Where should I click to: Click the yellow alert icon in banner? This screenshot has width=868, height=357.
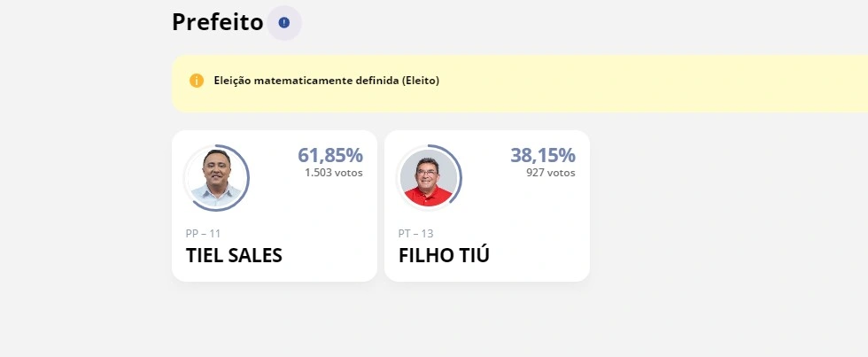pyautogui.click(x=197, y=81)
